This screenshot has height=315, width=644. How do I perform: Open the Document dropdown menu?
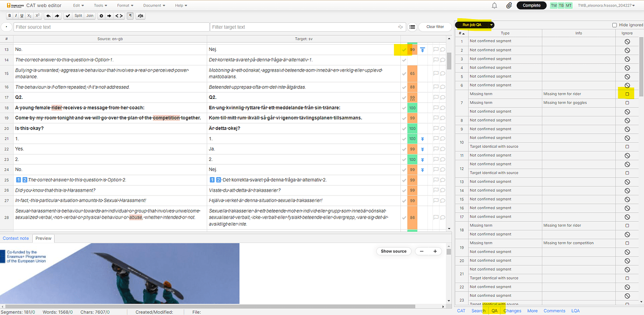(154, 6)
